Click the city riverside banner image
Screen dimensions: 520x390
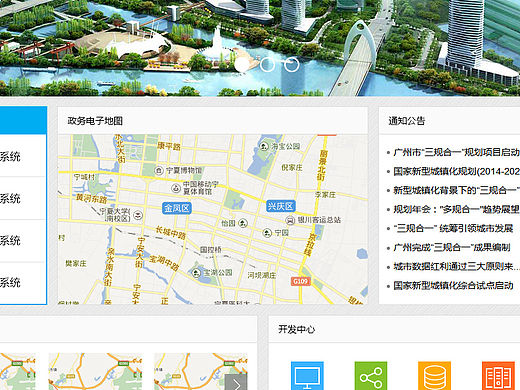[260, 48]
